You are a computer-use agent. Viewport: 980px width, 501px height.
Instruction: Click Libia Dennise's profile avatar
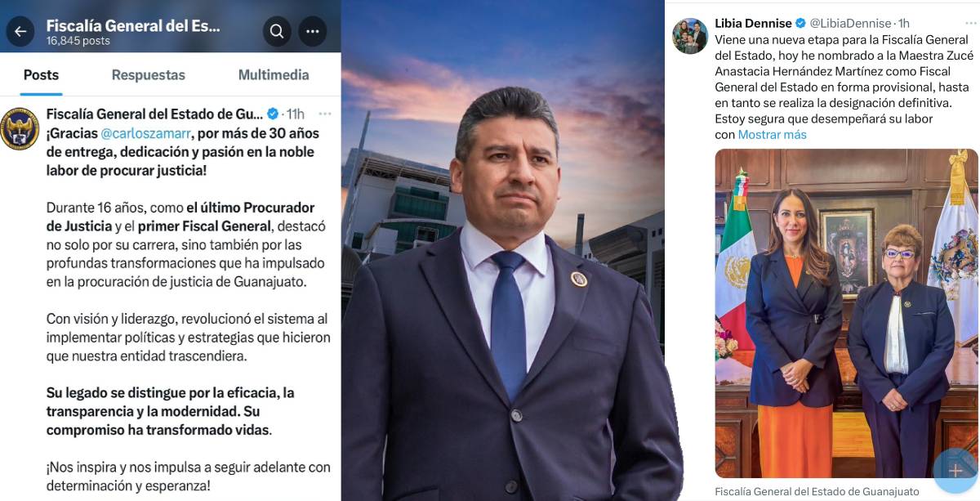pyautogui.click(x=690, y=36)
